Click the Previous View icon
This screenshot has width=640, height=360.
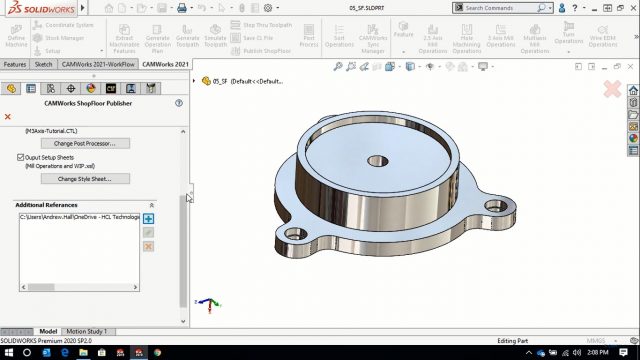pos(364,67)
